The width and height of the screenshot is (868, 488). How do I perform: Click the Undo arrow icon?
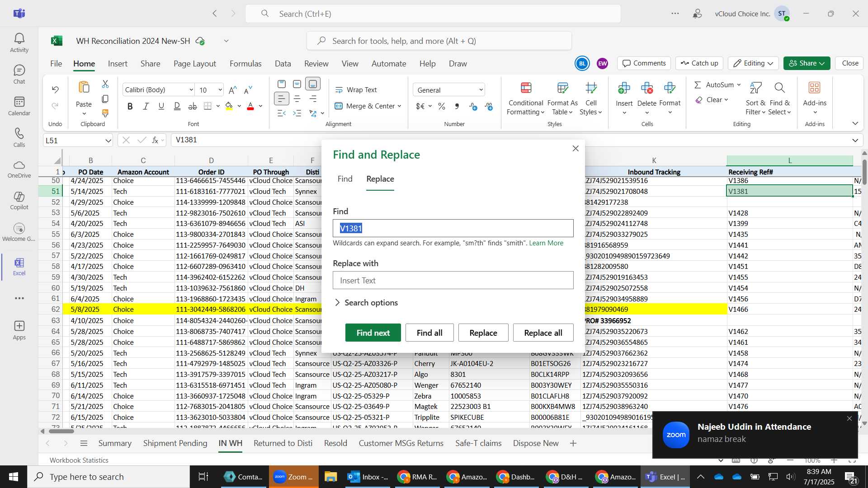[55, 89]
